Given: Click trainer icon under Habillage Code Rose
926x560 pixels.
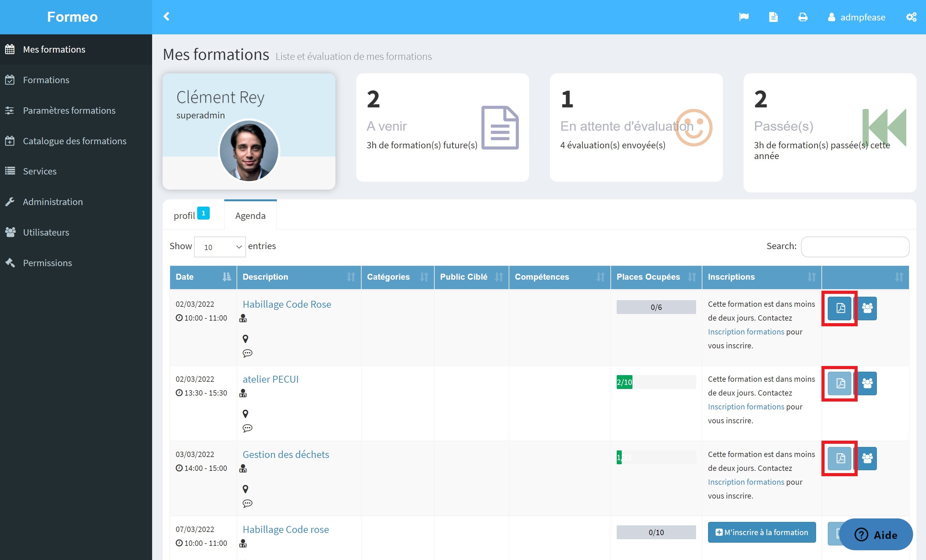Looking at the screenshot, I should [x=243, y=318].
